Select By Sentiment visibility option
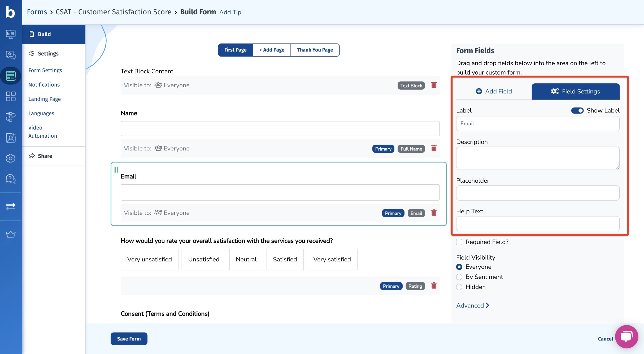This screenshot has height=354, width=644. tap(459, 277)
